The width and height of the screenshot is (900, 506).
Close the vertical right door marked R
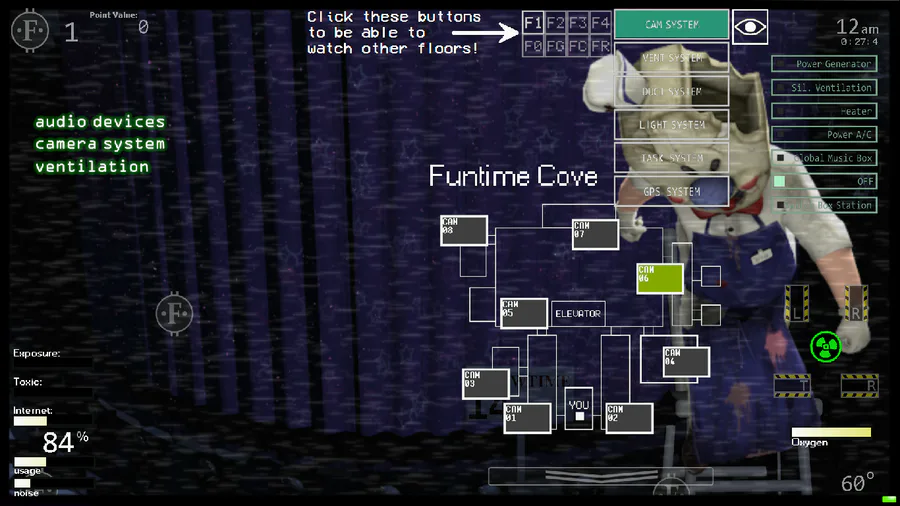856,303
